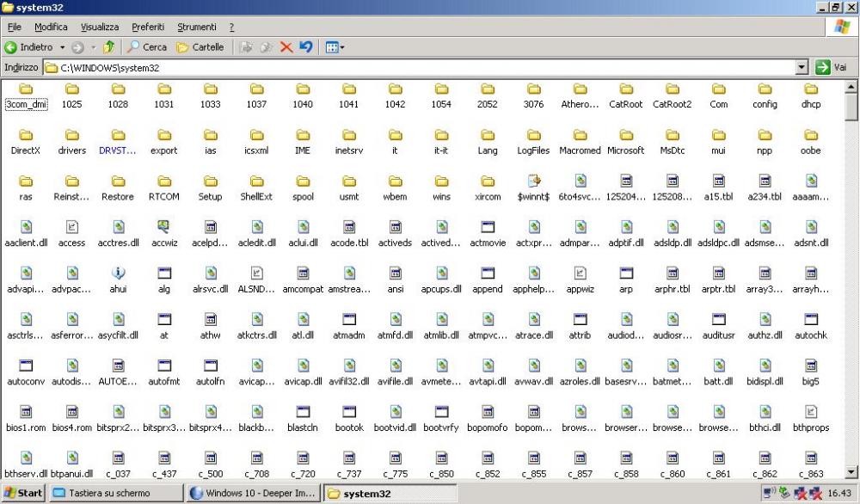This screenshot has width=860, height=504.
Task: Open the Visualizza menu
Action: pos(100,28)
